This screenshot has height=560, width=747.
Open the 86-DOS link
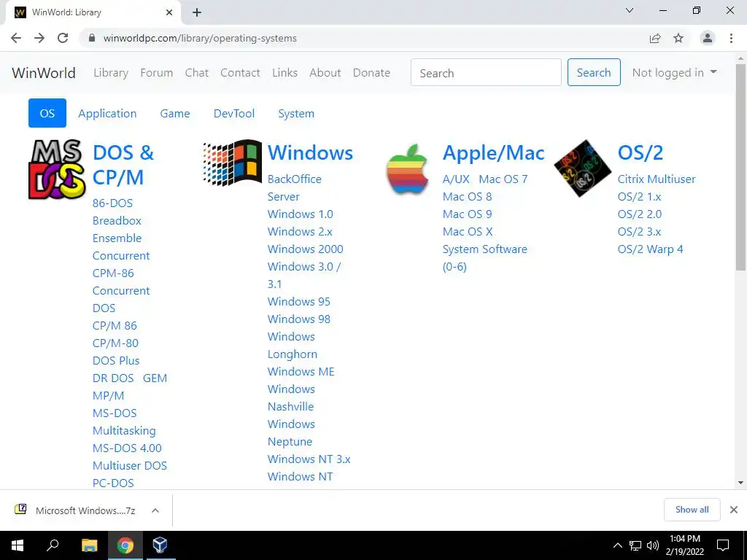point(112,203)
